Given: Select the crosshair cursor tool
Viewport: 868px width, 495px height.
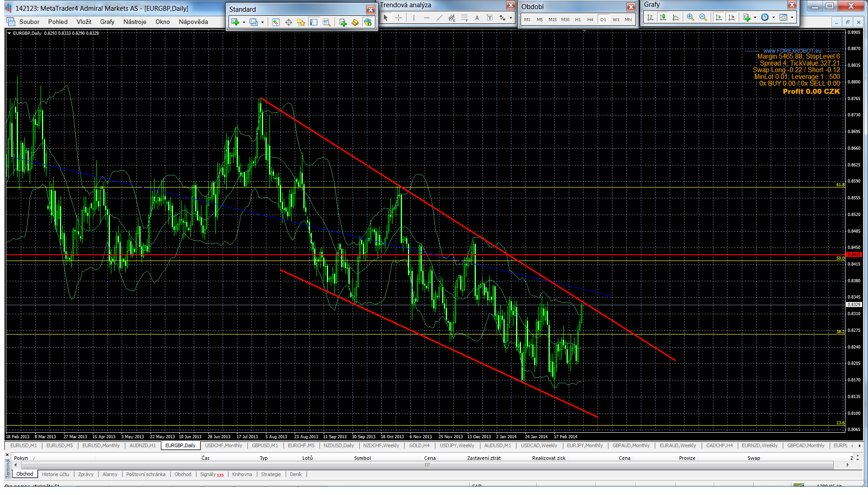Looking at the screenshot, I should (399, 18).
